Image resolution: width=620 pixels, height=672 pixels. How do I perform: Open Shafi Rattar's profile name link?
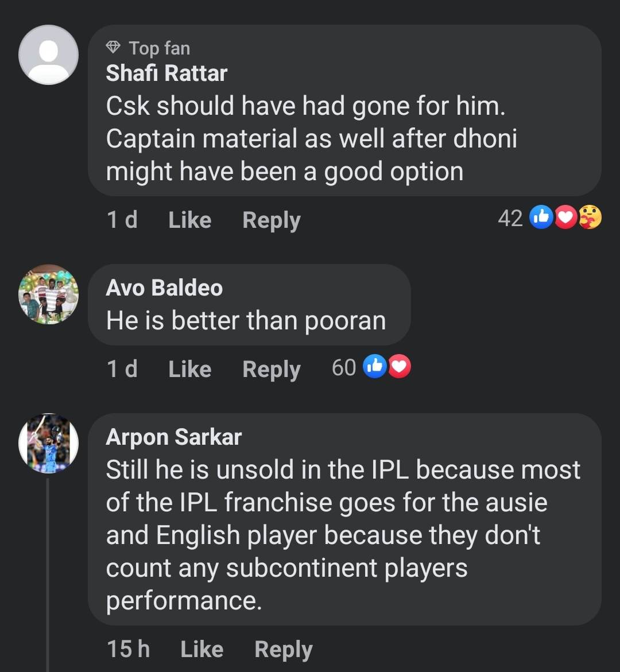(166, 73)
